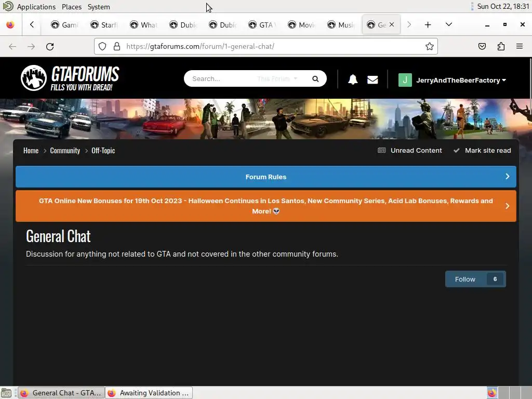Click the clock in top panel

pyautogui.click(x=503, y=6)
